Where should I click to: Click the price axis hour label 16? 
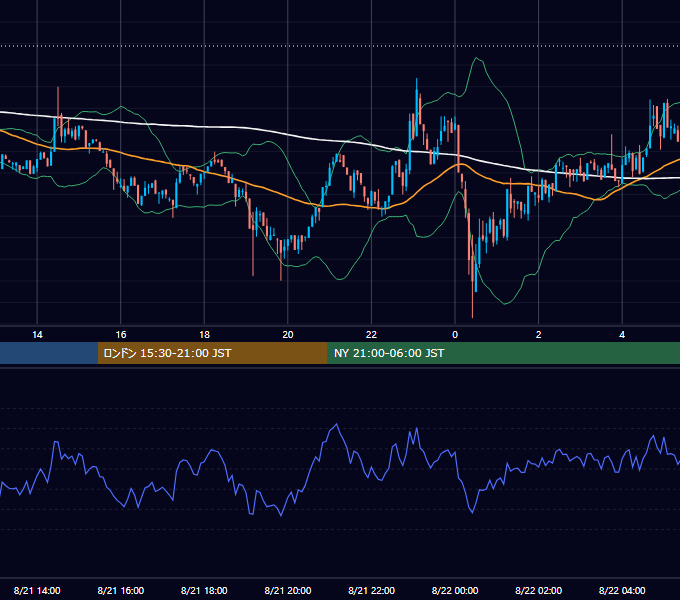tap(121, 335)
